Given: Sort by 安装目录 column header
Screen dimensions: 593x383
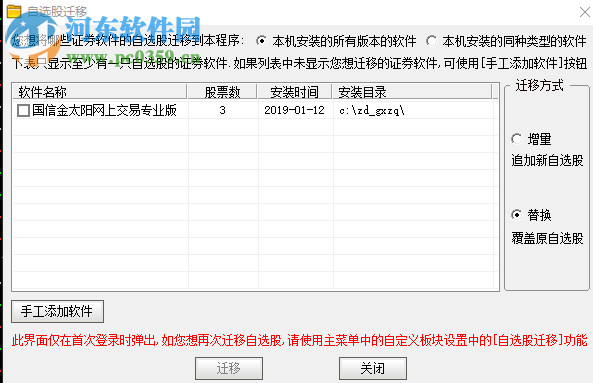Looking at the screenshot, I should pyautogui.click(x=412, y=92).
